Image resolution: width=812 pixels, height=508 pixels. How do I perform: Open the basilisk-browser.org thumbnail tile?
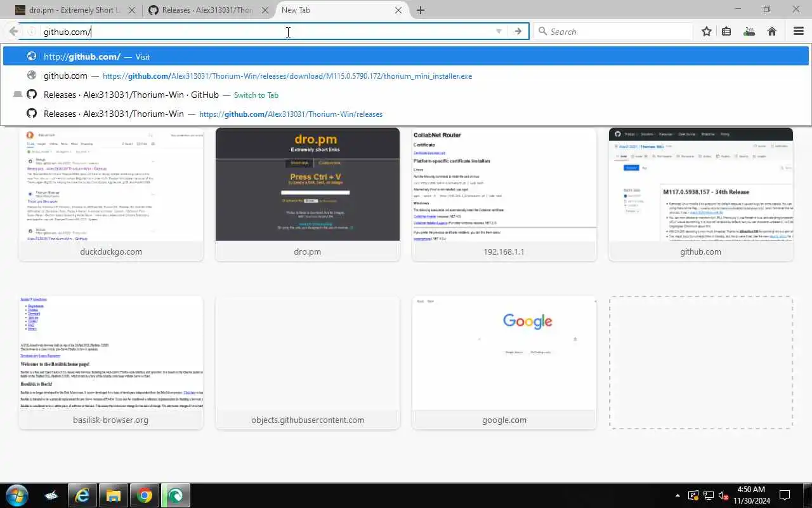pos(111,363)
